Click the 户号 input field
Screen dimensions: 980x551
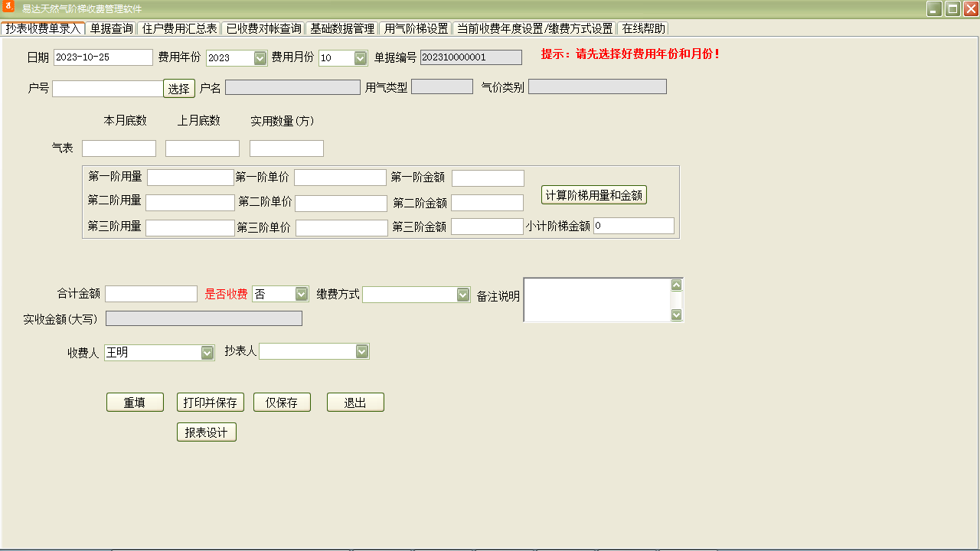(x=108, y=88)
